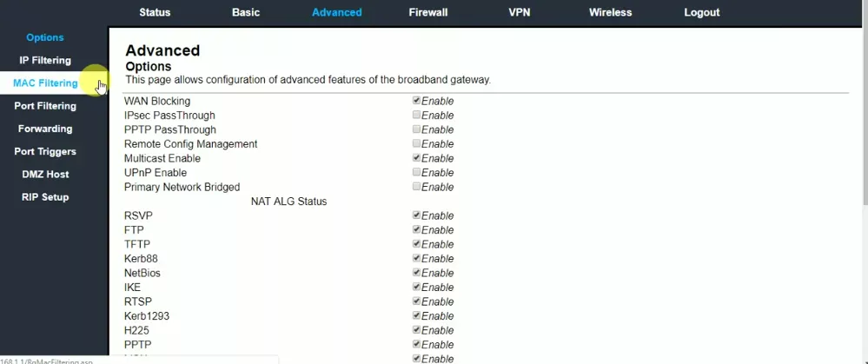The height and width of the screenshot is (364, 868).
Task: Open the VPN tab
Action: (x=520, y=12)
